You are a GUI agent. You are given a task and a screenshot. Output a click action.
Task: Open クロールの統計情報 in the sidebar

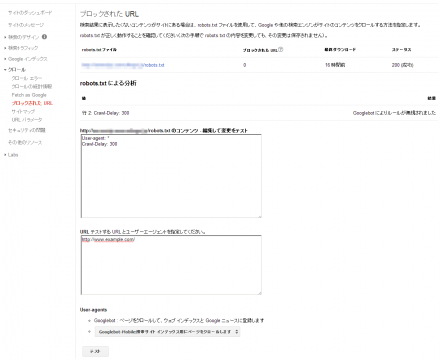coord(32,87)
